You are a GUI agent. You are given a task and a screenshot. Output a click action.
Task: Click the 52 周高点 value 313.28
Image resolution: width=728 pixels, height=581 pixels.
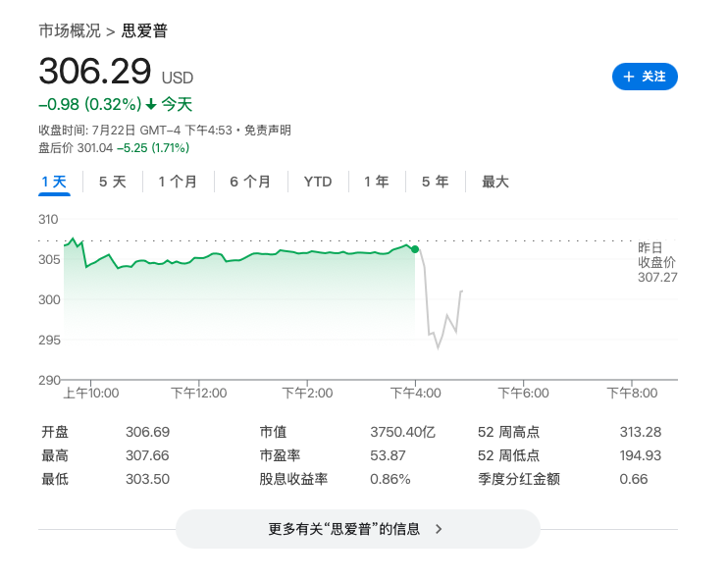[x=641, y=432]
